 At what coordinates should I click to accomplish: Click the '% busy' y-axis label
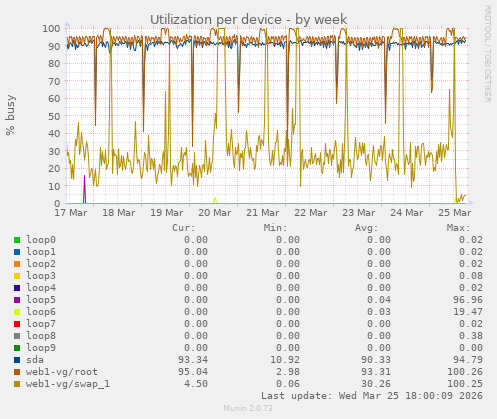point(10,115)
